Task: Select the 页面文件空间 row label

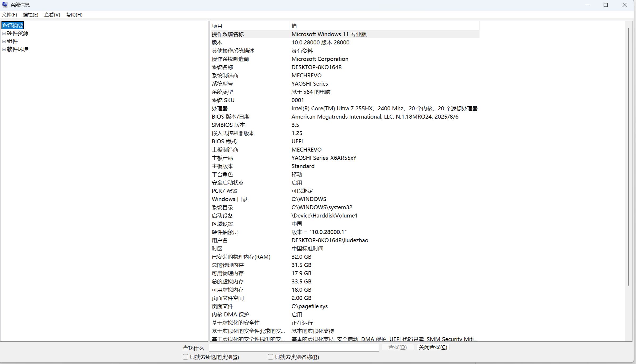Action: 228,298
